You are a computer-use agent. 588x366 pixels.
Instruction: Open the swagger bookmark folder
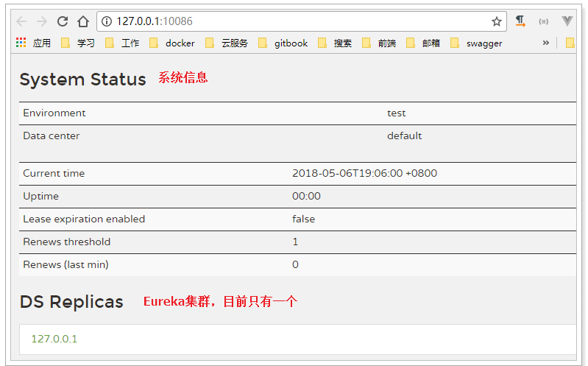tap(476, 43)
